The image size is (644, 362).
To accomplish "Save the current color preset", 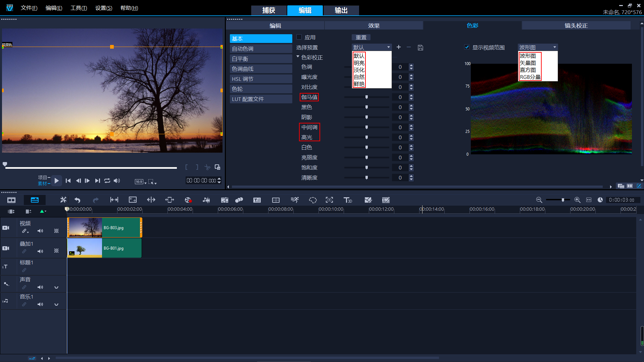I will 420,48.
